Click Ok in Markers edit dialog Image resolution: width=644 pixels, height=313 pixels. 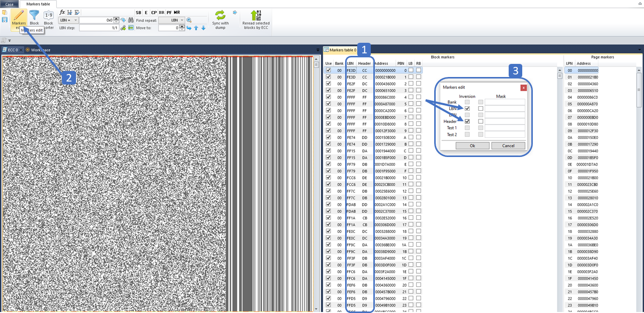click(472, 145)
